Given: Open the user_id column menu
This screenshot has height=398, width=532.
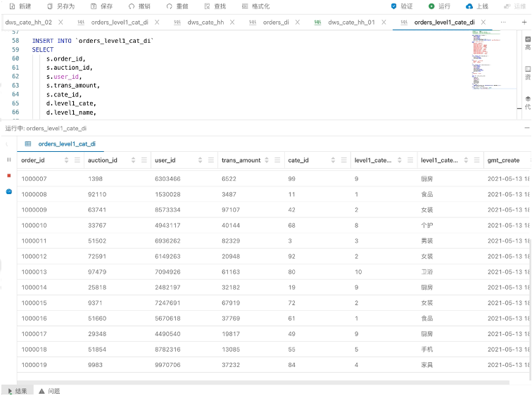Looking at the screenshot, I should point(211,160).
